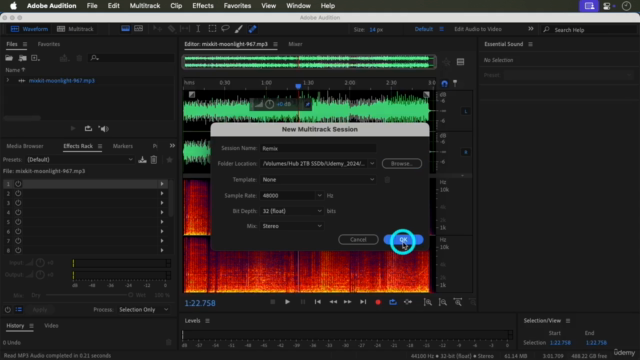Open file icon in Files panel
Viewport: 640px width, 360px height.
[9, 58]
